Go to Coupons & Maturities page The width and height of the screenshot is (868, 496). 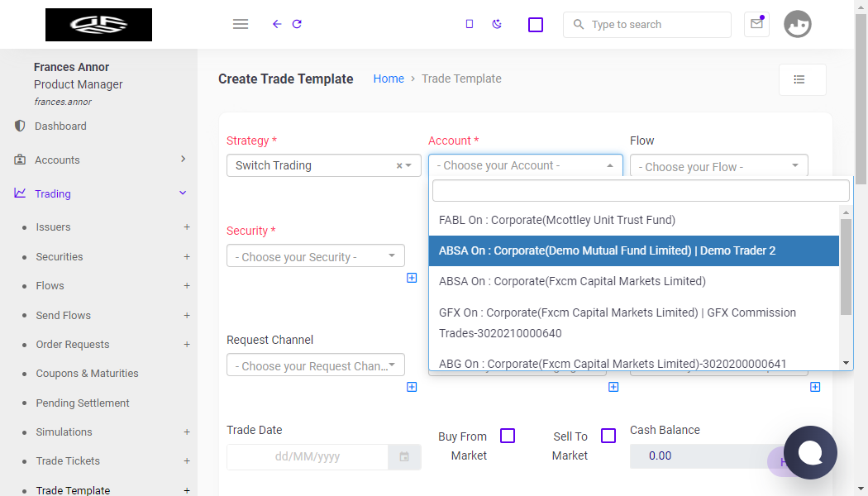point(87,374)
